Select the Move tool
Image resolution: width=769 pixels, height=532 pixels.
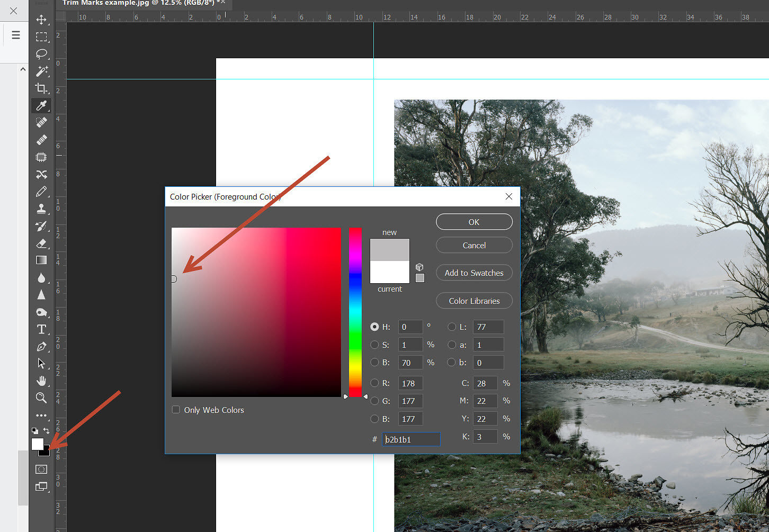[41, 20]
